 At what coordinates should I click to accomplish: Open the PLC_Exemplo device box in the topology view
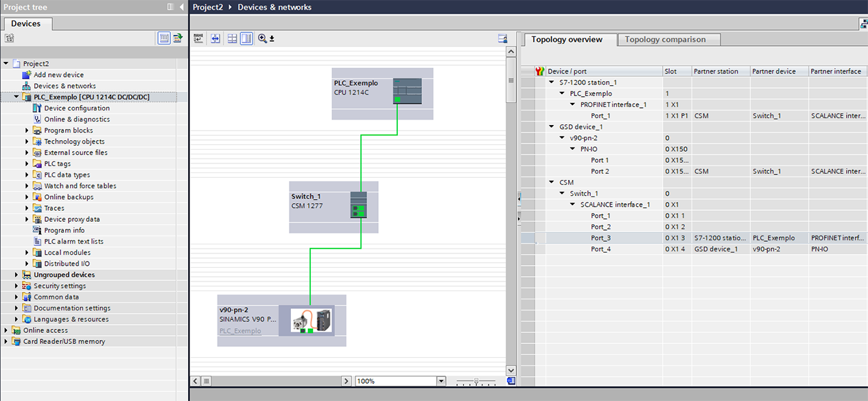pyautogui.click(x=382, y=93)
